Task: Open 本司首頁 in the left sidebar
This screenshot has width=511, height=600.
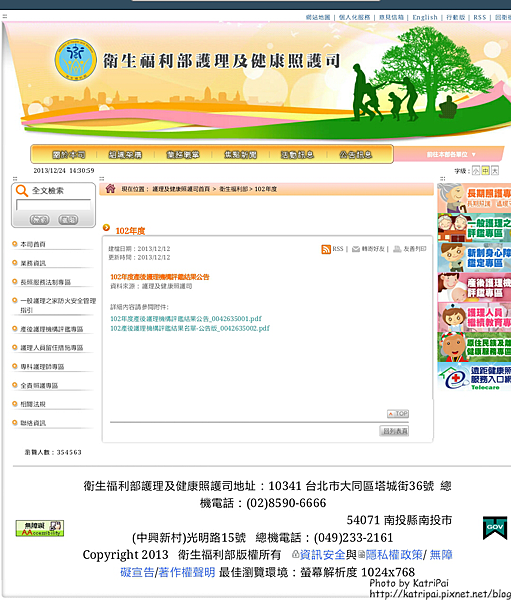Action: point(33,244)
